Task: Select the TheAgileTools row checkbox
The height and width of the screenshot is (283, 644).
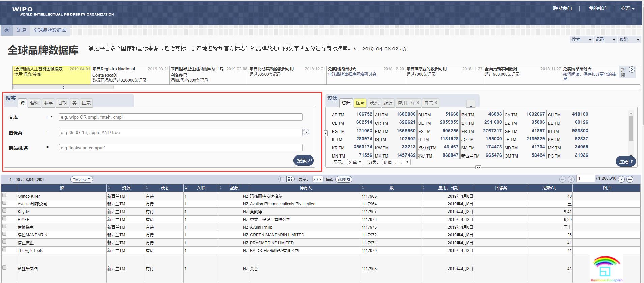Action: pos(4,249)
